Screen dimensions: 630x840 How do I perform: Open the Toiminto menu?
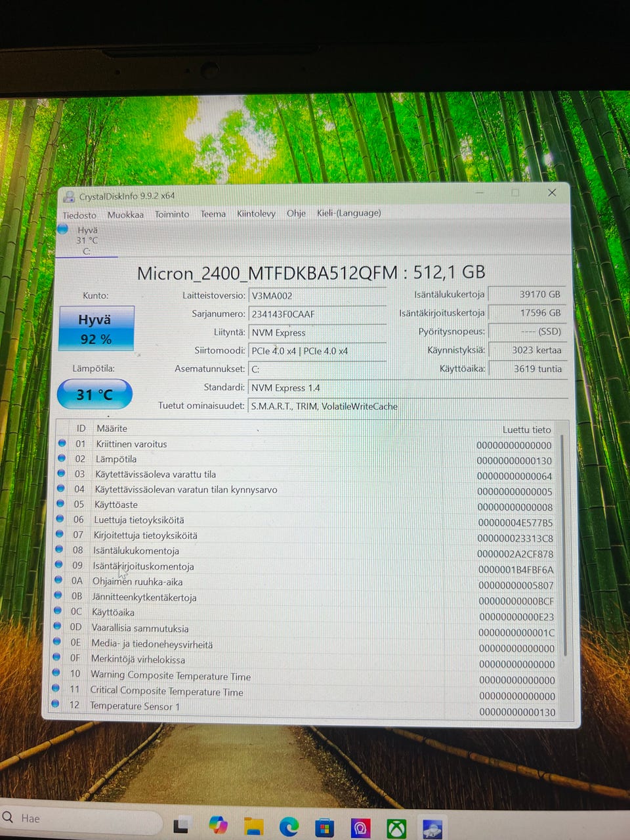(x=172, y=214)
